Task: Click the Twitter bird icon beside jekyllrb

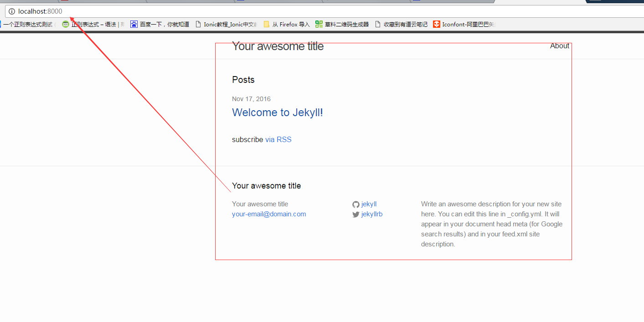Action: coord(356,215)
